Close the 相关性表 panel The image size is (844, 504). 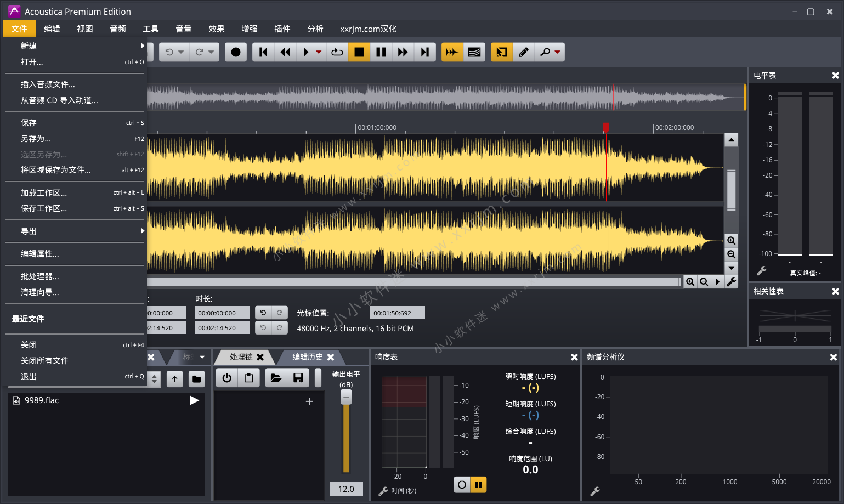(835, 291)
